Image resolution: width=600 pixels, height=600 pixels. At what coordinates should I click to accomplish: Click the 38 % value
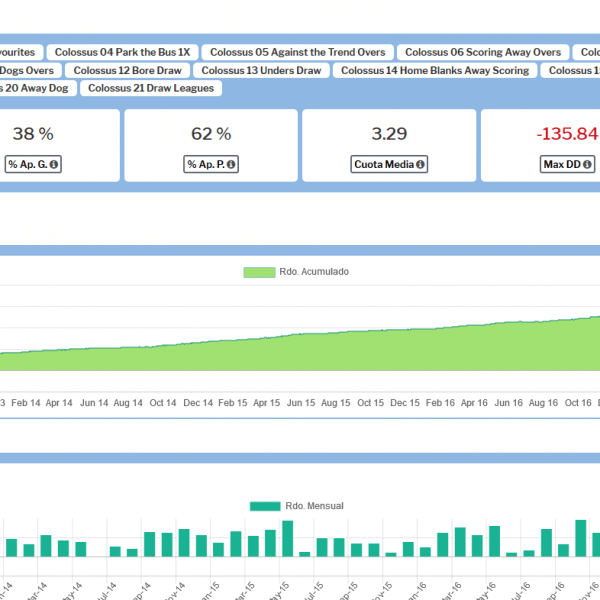coord(33,134)
